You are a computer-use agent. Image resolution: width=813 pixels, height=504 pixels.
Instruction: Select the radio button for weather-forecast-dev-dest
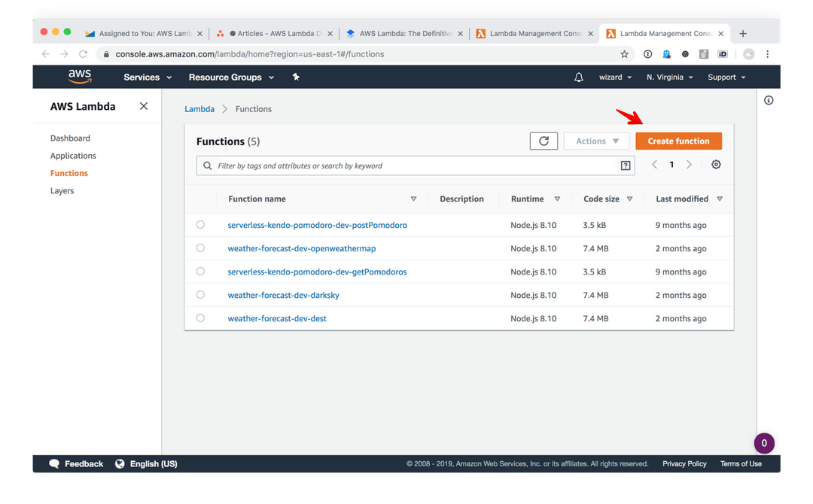click(x=199, y=318)
